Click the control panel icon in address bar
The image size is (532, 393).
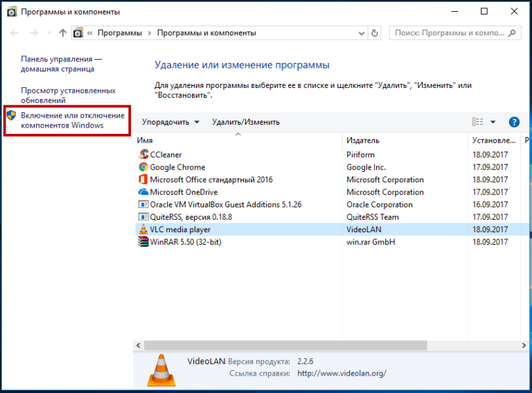(x=78, y=33)
